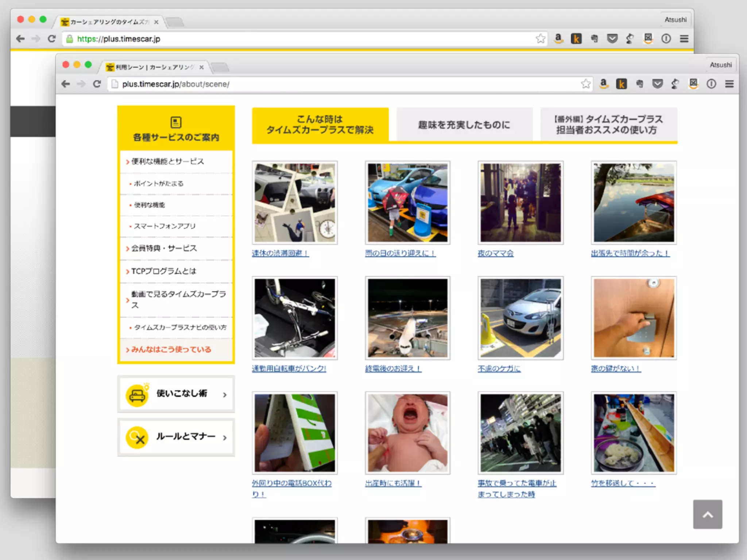Click the 夜のママ会 photo thumbnail
The width and height of the screenshot is (747, 560).
(520, 203)
